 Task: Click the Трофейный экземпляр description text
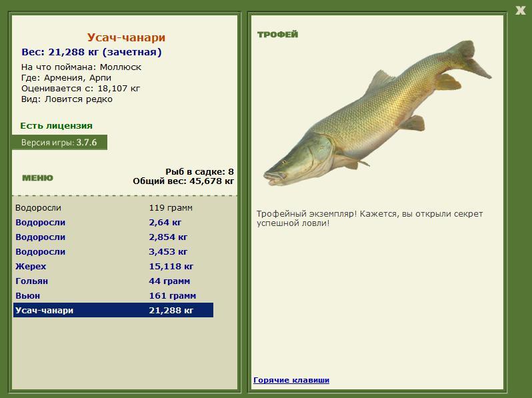point(369,219)
